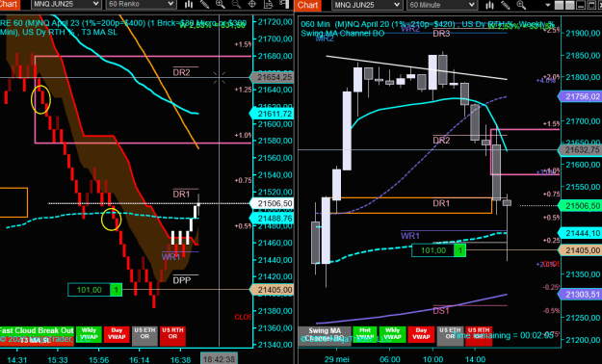Click 21506,50 green price marker on 60 Minute chart
Screen dimensions: 602x364
pos(580,206)
